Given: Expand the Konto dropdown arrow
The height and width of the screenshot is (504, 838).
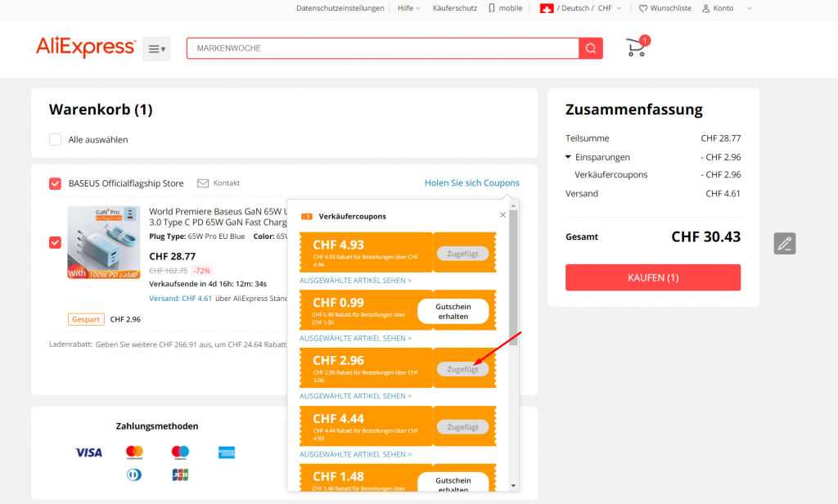Looking at the screenshot, I should coord(750,8).
